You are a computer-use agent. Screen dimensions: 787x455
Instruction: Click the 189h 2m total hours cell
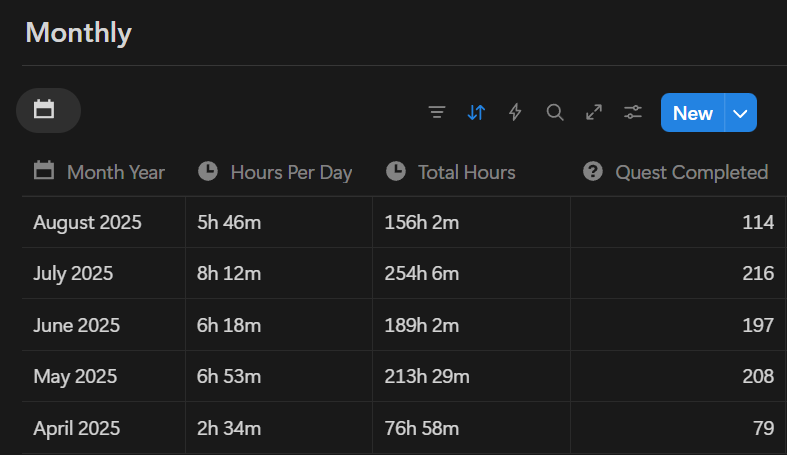tap(421, 326)
